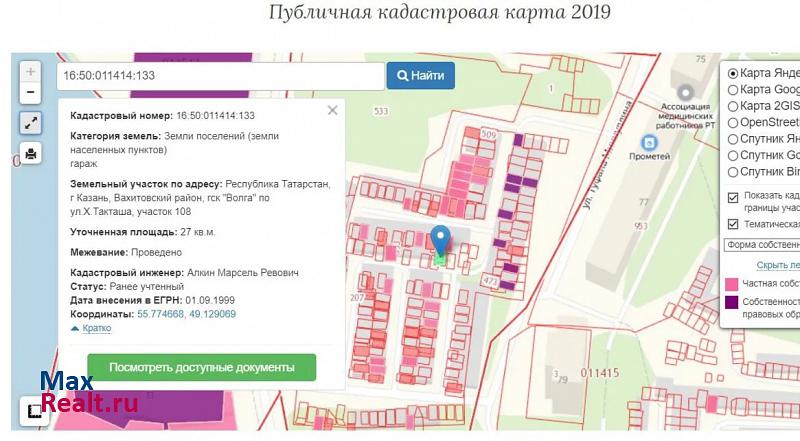Open the Форма собственности dropdown

pos(761,245)
